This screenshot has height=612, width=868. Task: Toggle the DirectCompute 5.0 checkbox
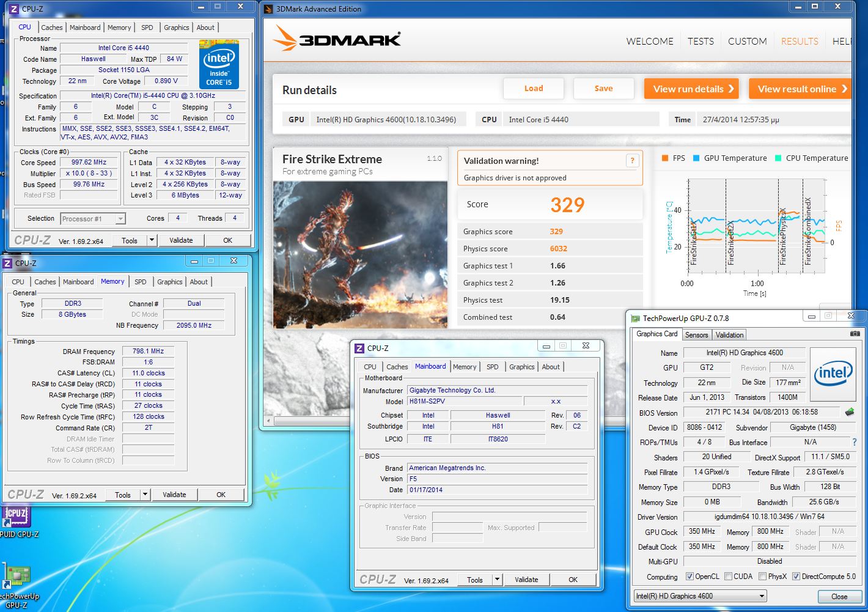click(x=796, y=576)
